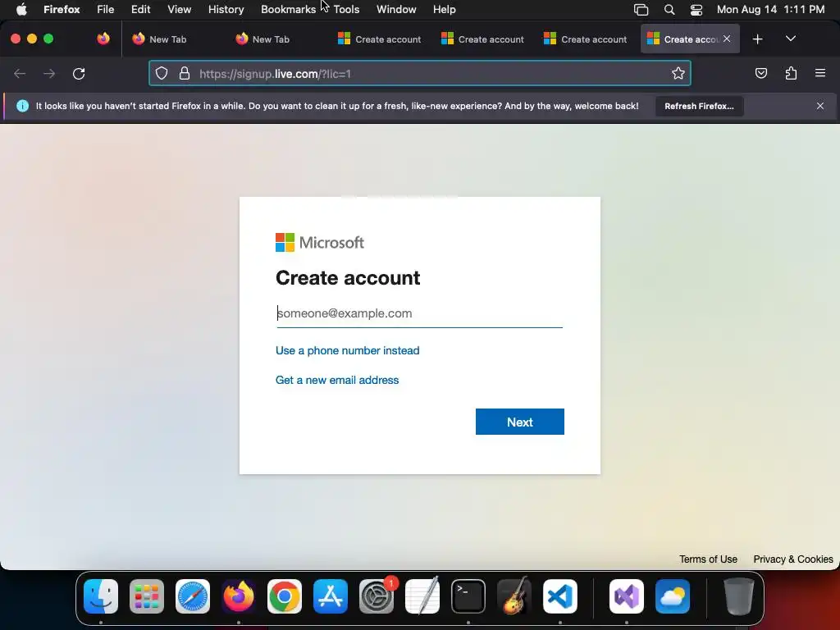This screenshot has height=630, width=840.
Task: Click the screen mirroring icon in the menu bar
Action: click(x=641, y=9)
